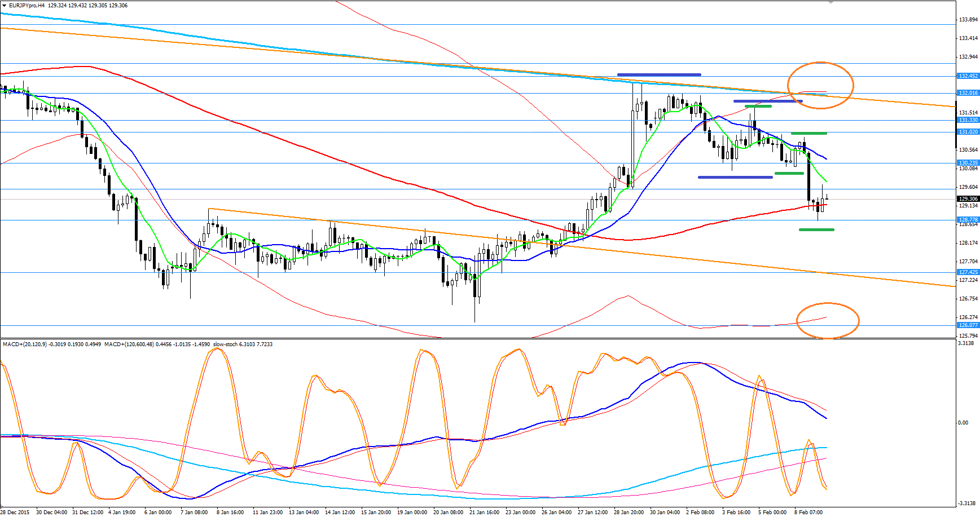Click the 133.414 price scale value

click(x=968, y=38)
